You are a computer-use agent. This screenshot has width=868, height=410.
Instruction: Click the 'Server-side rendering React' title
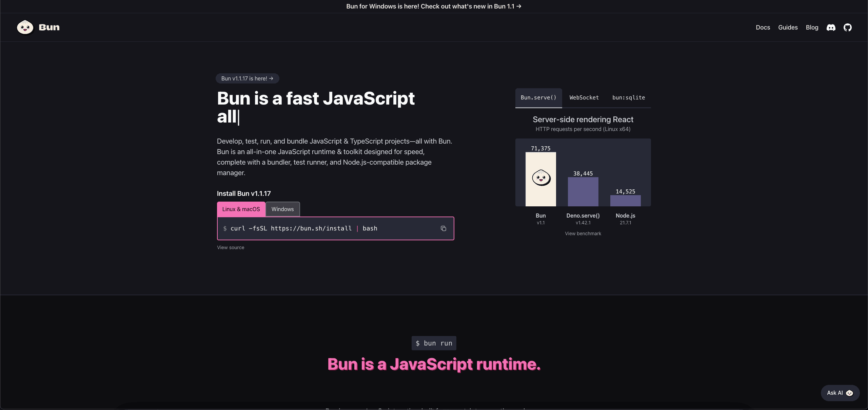point(583,119)
